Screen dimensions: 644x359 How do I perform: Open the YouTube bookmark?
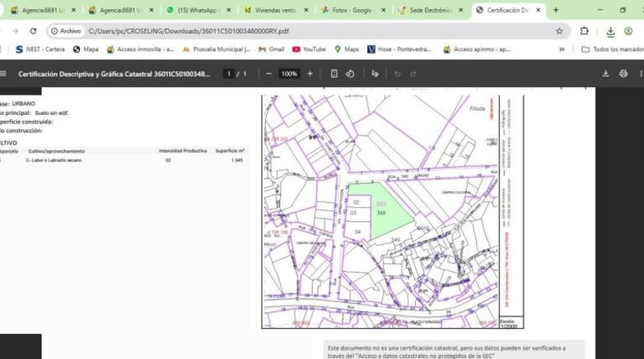click(309, 49)
